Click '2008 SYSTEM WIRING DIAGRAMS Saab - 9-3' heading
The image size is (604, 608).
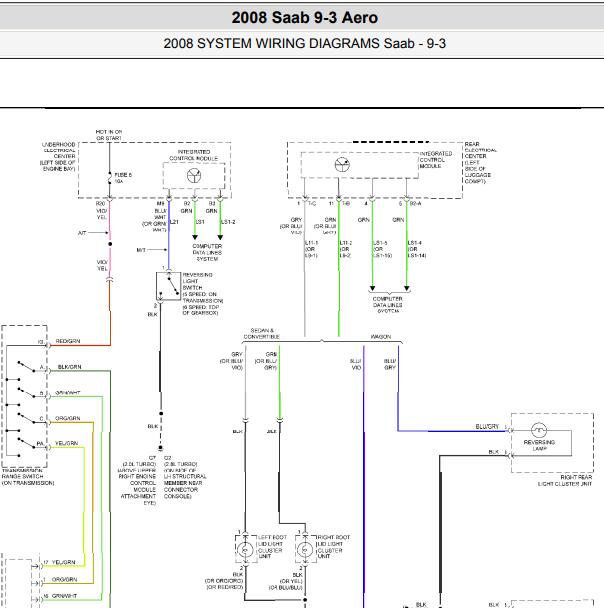coord(305,43)
